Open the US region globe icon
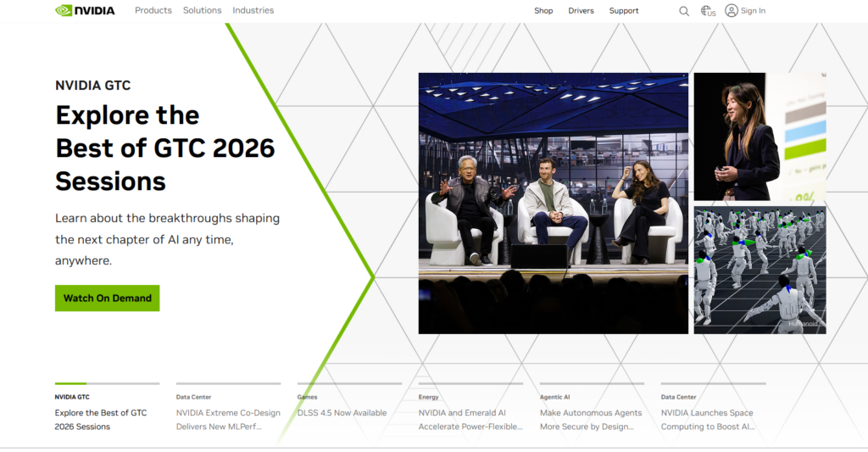This screenshot has height=452, width=868. click(708, 10)
